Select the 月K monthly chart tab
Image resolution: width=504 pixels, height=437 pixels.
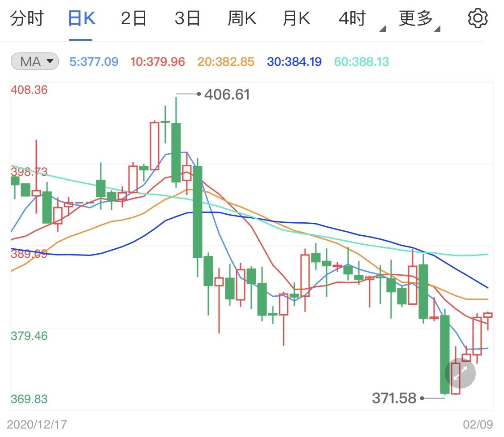point(296,18)
